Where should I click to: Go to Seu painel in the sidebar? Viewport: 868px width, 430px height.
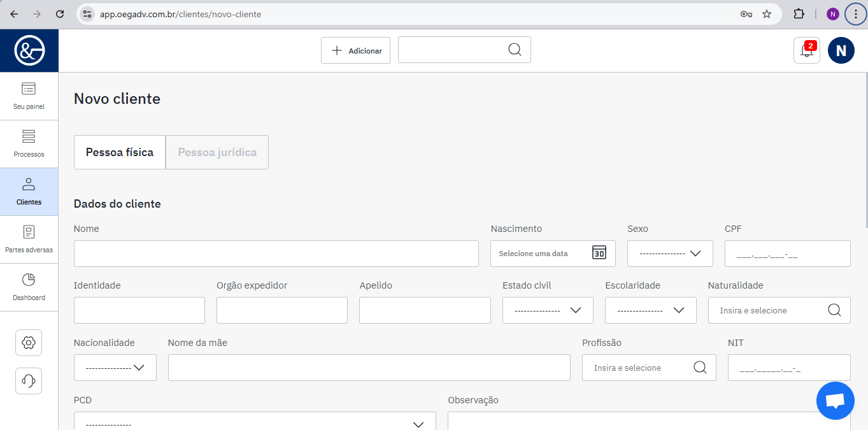pyautogui.click(x=29, y=96)
